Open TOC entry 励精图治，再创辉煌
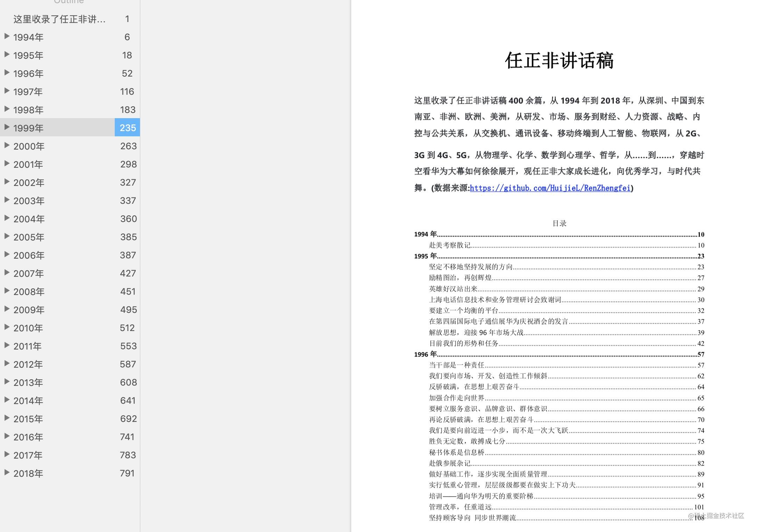The image size is (757, 532). [x=566, y=278]
